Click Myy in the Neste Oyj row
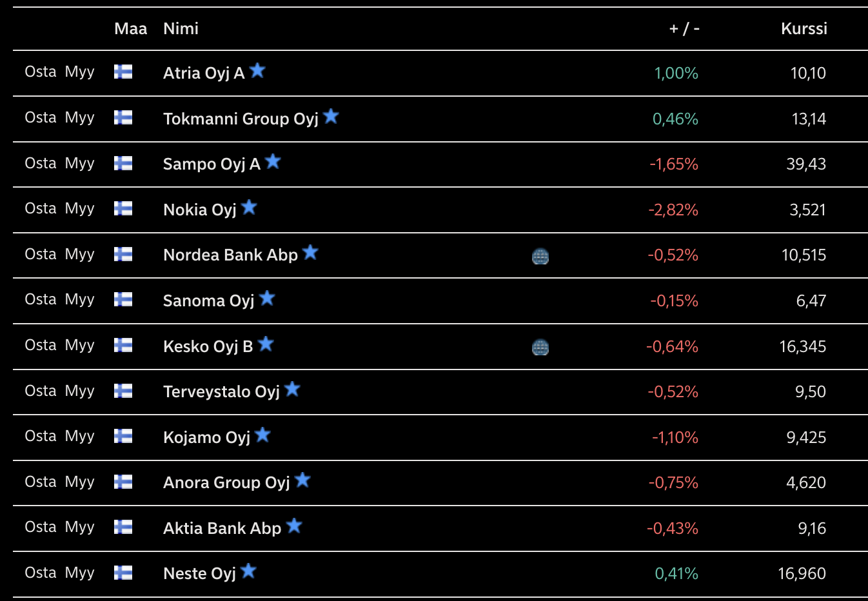Image resolution: width=868 pixels, height=601 pixels. tap(80, 573)
